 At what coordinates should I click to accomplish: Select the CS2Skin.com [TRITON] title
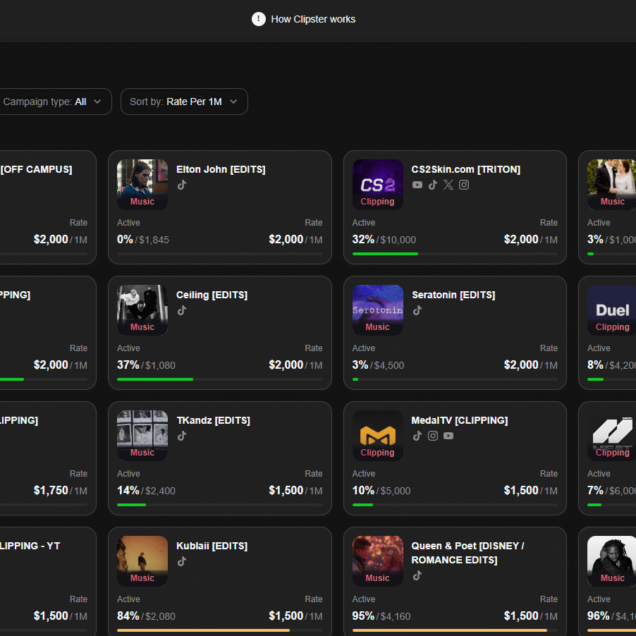tap(466, 170)
